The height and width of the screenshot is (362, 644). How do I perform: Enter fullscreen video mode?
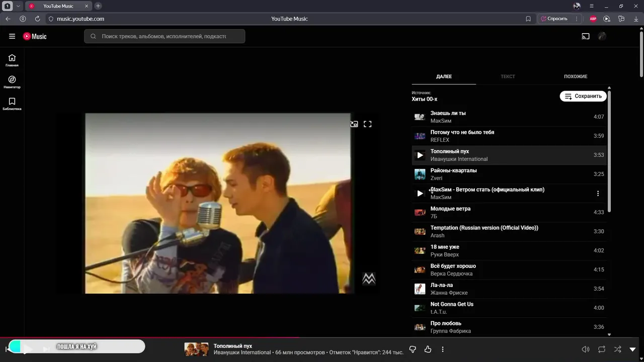(368, 124)
